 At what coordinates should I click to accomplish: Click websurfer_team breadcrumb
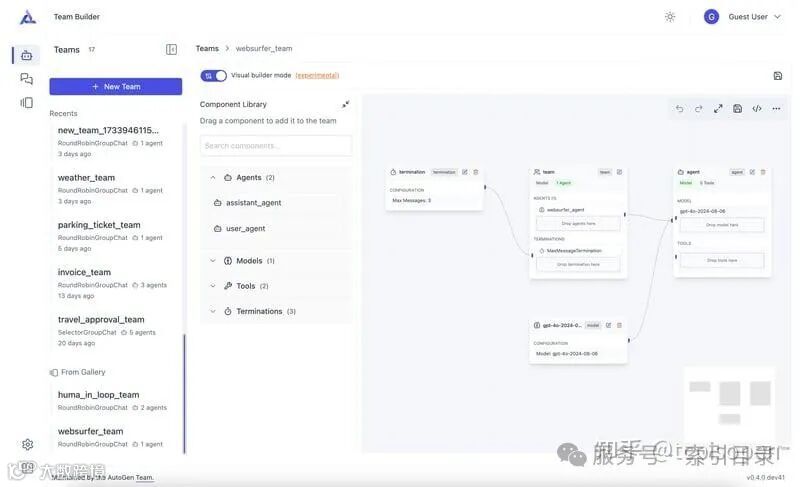click(264, 48)
